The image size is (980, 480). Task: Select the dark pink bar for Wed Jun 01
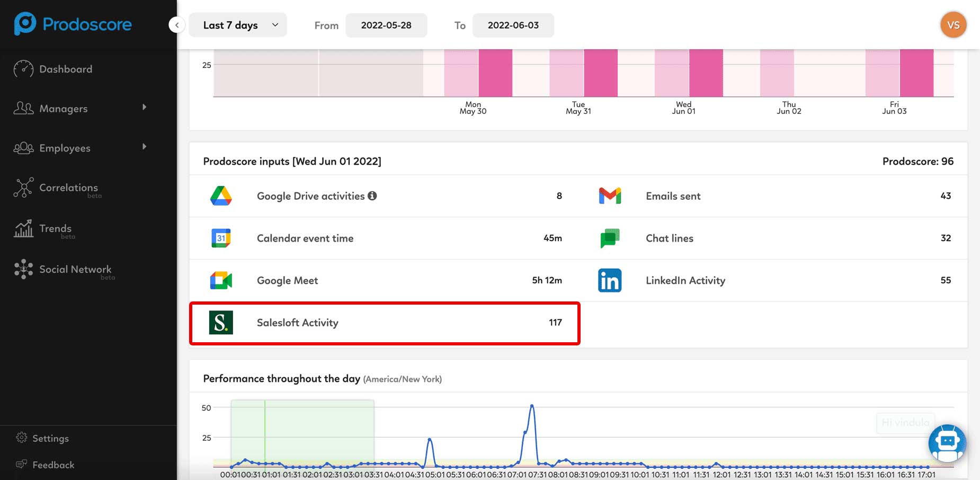[x=706, y=73]
